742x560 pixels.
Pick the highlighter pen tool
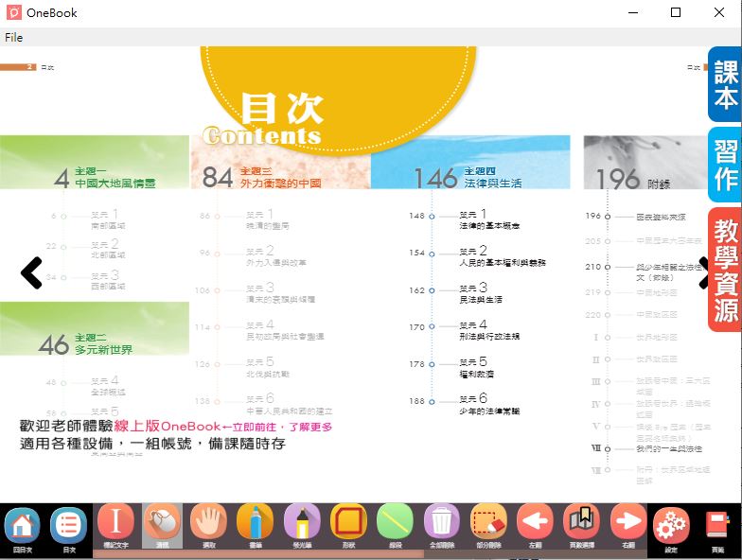(x=302, y=523)
